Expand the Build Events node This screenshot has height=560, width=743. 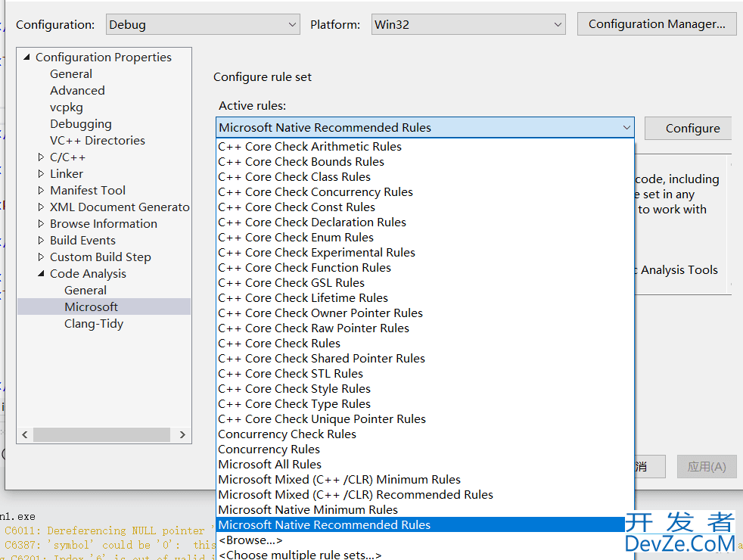pyautogui.click(x=41, y=240)
